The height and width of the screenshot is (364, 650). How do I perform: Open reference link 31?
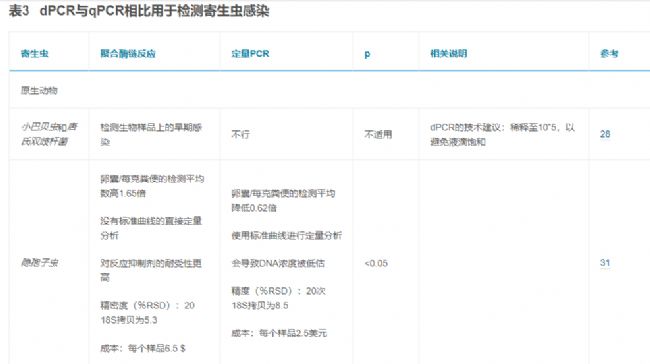[x=605, y=263]
